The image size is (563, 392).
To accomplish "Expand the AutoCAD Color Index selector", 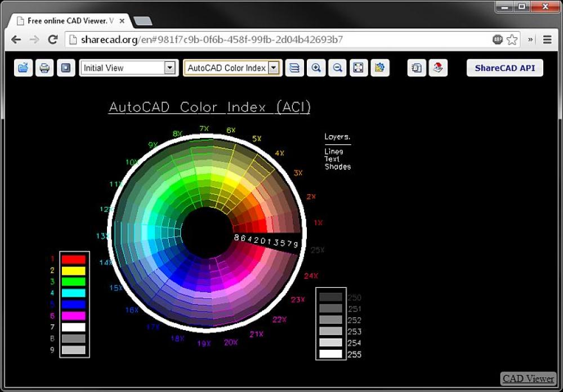I will click(x=275, y=68).
